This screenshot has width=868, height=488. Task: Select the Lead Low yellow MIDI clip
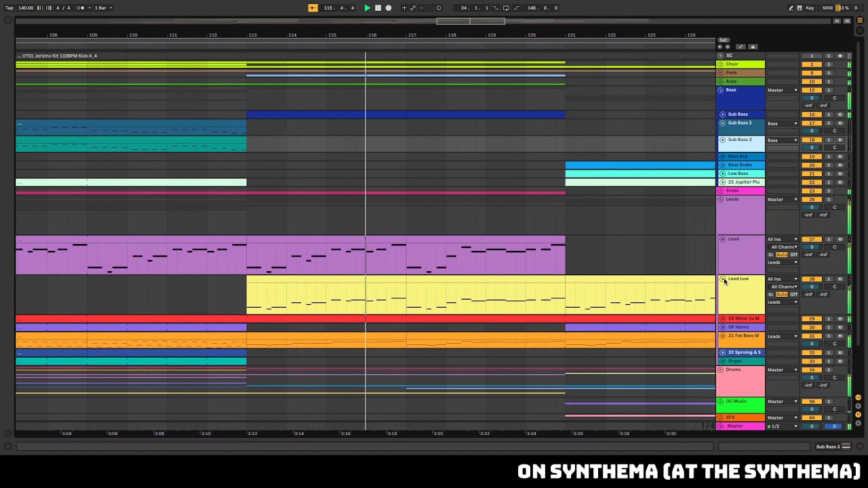(481, 295)
